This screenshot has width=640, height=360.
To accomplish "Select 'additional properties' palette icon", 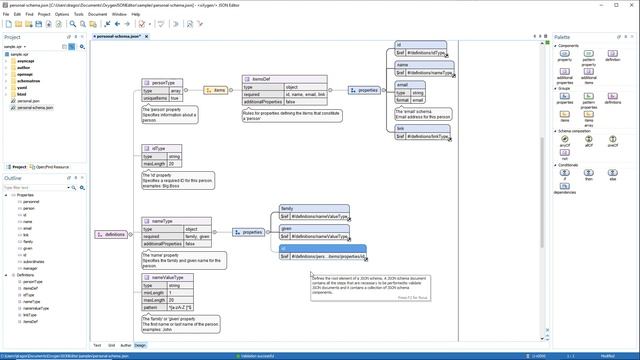I will point(564,71).
